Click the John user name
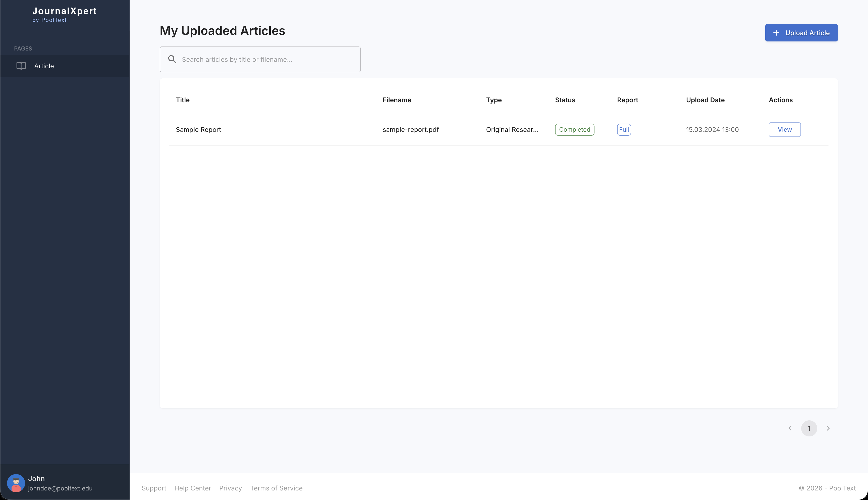The height and width of the screenshot is (500, 868). [x=36, y=478]
